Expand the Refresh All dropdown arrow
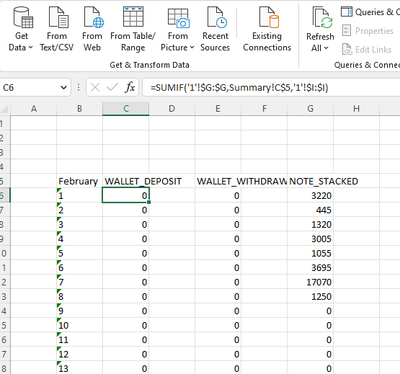400x374 pixels. click(x=326, y=48)
